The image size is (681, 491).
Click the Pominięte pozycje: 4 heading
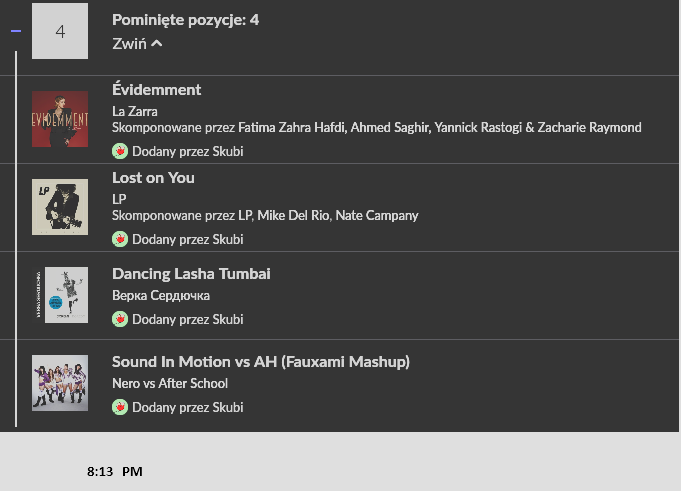click(x=185, y=20)
